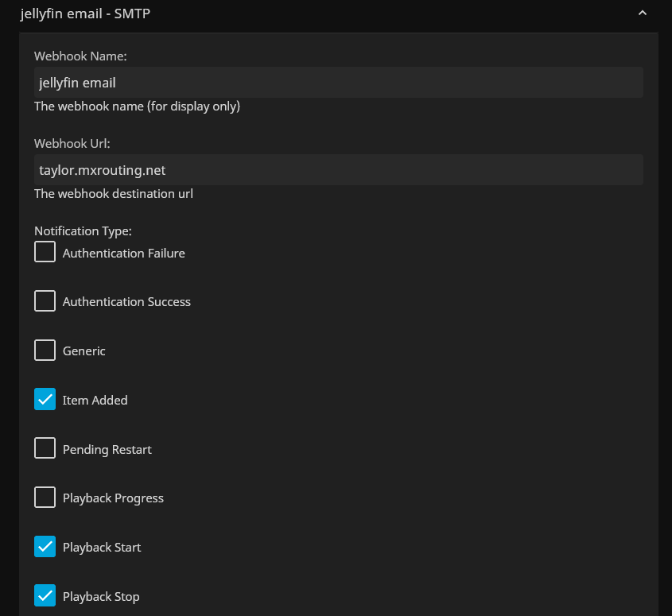This screenshot has height=616, width=672.
Task: Focus the Webhook Name input field
Action: point(338,82)
